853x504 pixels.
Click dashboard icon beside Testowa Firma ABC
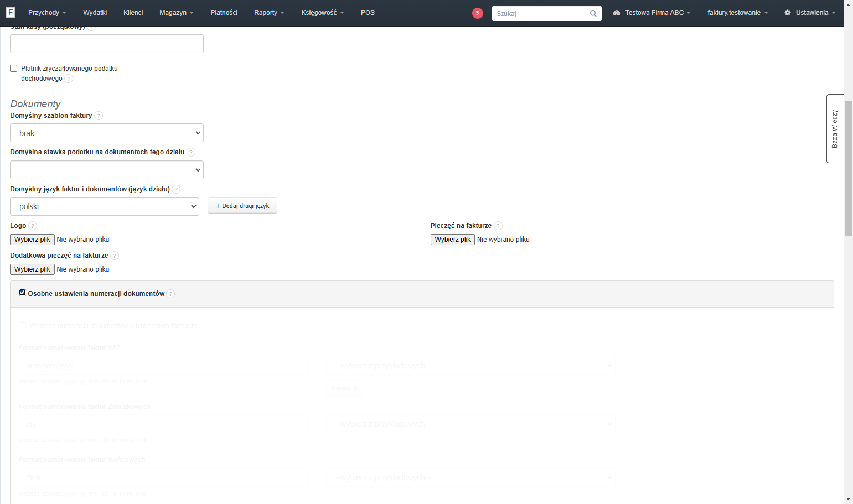[x=617, y=13]
